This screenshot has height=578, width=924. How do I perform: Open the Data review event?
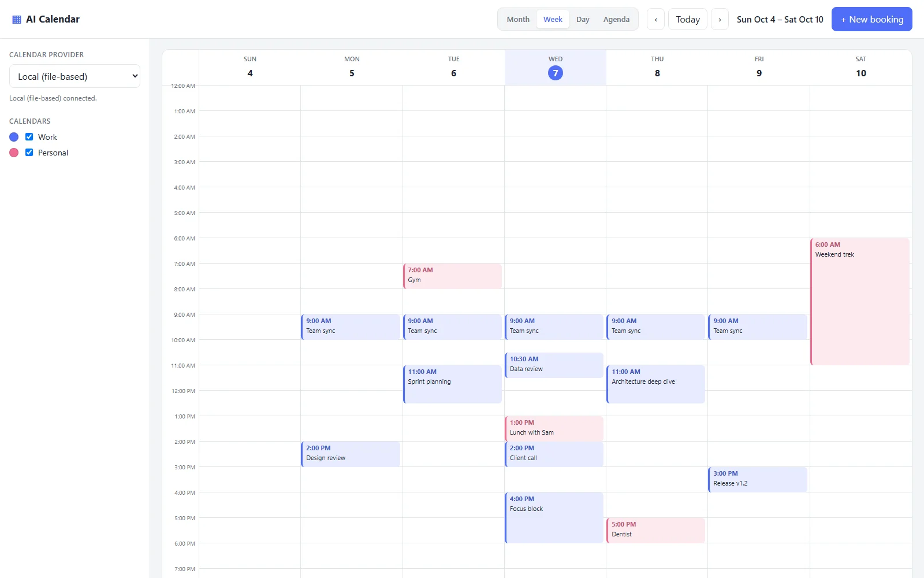click(x=554, y=365)
